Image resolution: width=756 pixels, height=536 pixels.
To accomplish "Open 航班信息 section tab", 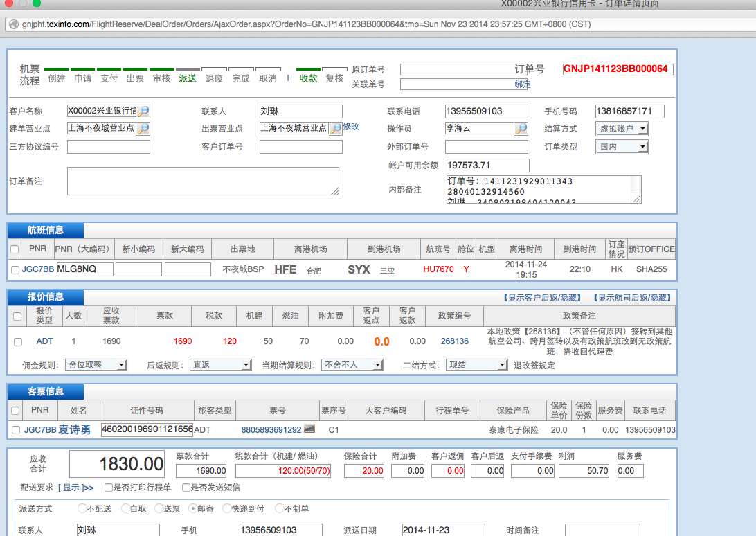I will [46, 231].
